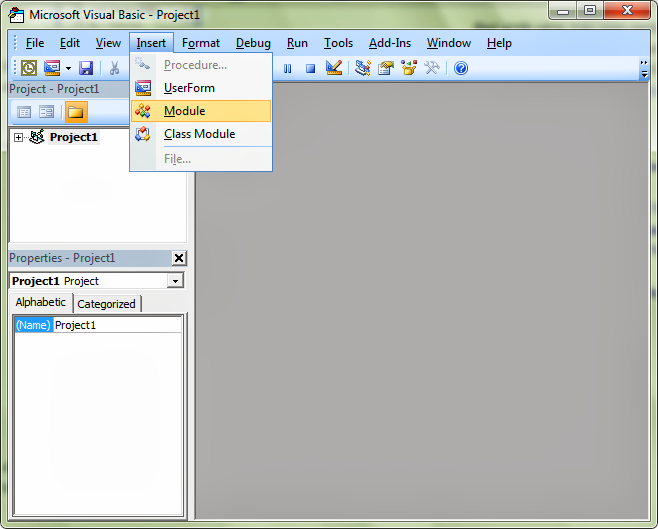
Task: Expand the Project1 tree node
Action: pos(18,137)
